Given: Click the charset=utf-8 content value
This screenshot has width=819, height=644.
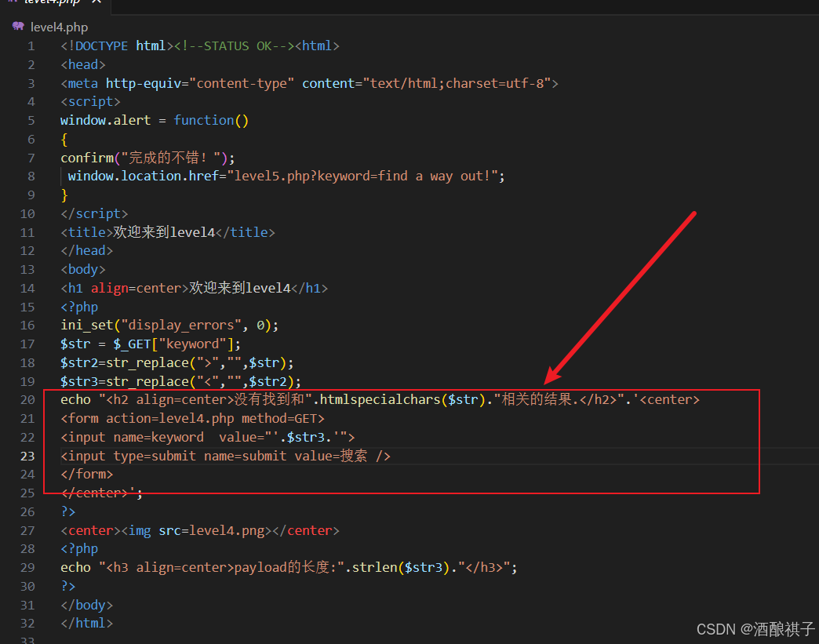Looking at the screenshot, I should tap(495, 84).
